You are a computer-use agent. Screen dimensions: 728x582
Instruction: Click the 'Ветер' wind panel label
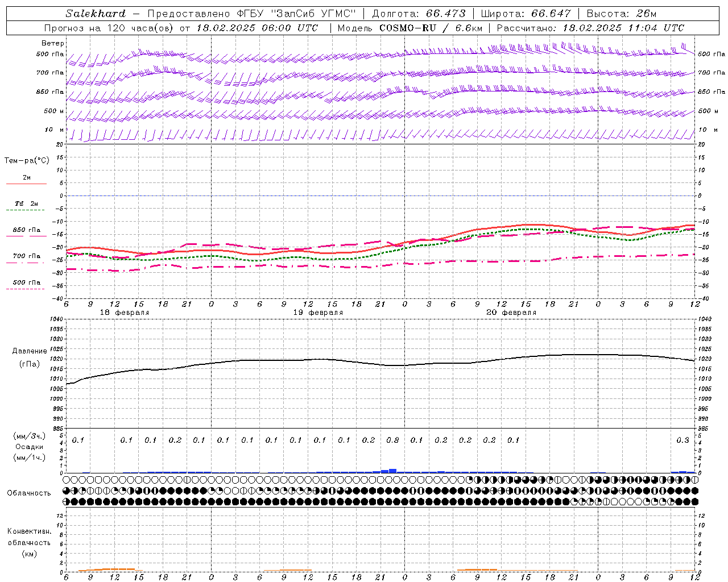click(x=53, y=43)
